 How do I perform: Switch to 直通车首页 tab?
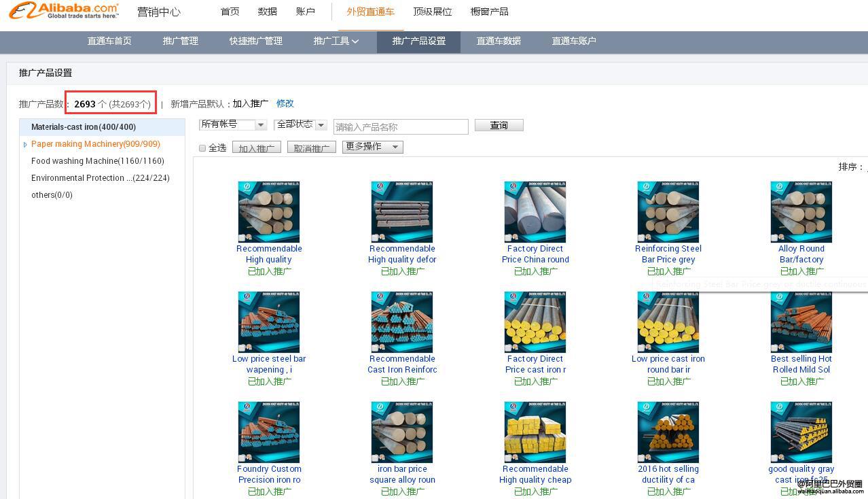pyautogui.click(x=109, y=41)
